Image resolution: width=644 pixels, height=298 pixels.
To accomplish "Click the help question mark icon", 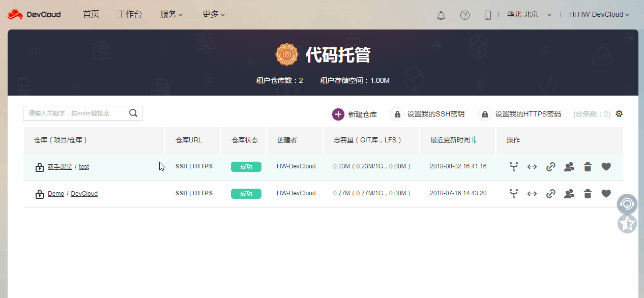I will [465, 15].
